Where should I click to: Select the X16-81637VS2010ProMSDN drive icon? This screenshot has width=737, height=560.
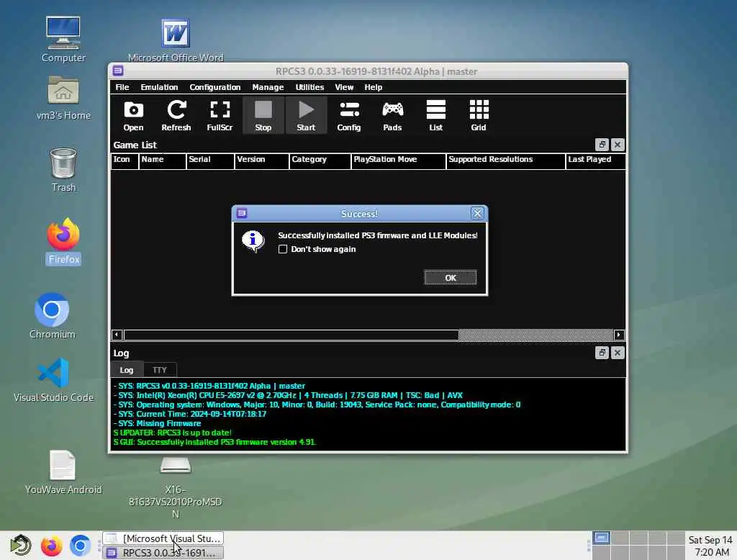pos(176,487)
